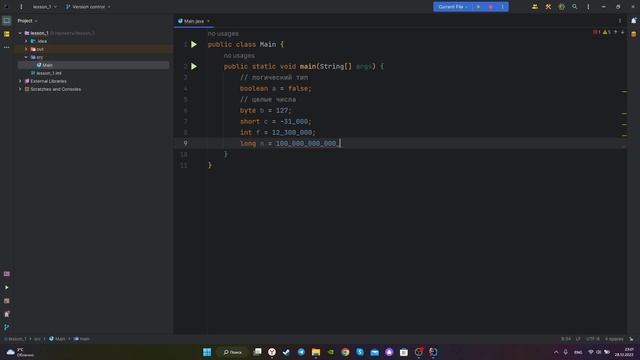The height and width of the screenshot is (360, 640).
Task: Open Notifications bell icon
Action: (x=633, y=20)
